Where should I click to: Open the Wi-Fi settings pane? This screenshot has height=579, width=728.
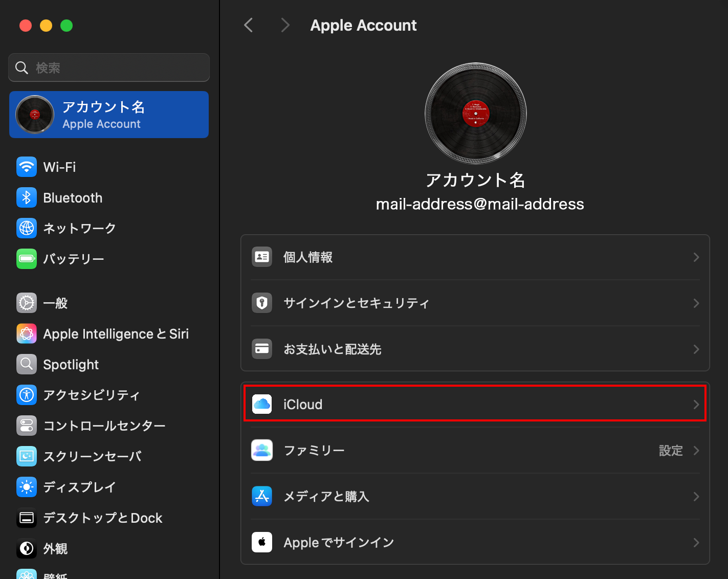coord(59,167)
